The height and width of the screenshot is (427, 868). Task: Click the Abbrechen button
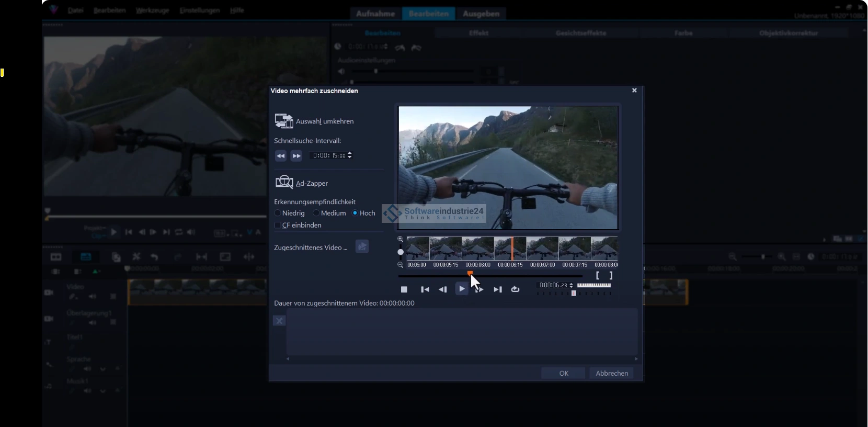pos(611,373)
